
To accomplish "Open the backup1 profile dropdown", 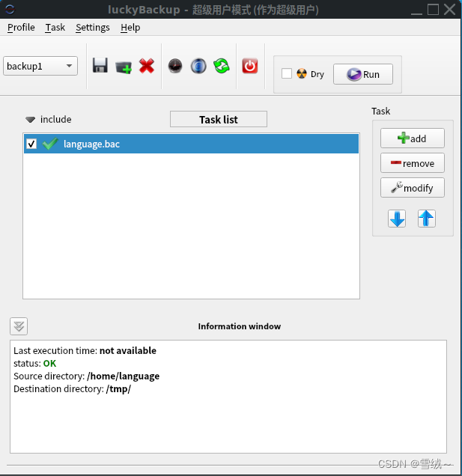I will (40, 66).
